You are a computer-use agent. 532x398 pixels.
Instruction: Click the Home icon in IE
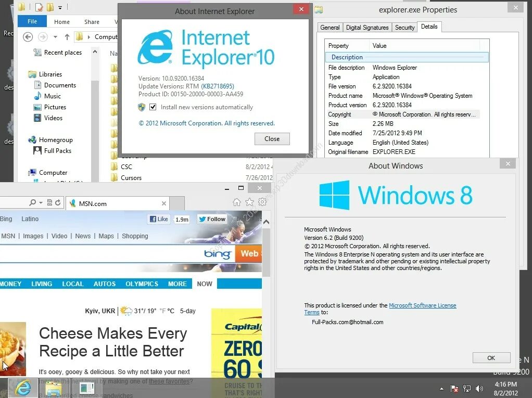tap(237, 202)
